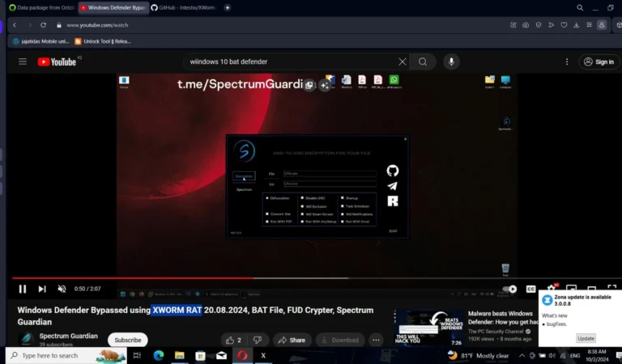Take a snapshot with the camera icon

point(526,25)
